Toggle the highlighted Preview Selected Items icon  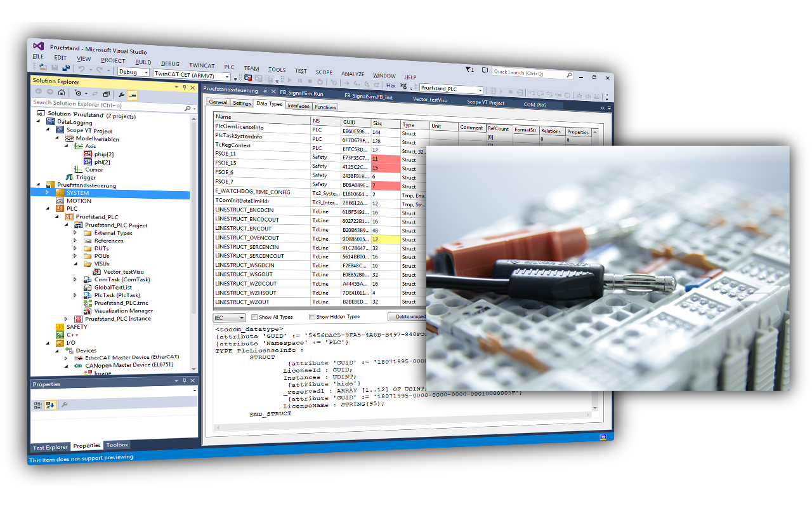click(x=132, y=95)
